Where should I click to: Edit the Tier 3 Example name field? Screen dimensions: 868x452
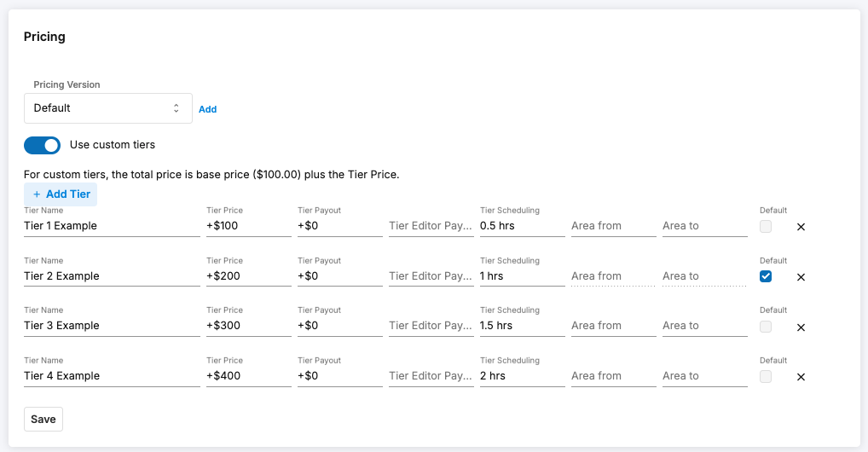112,326
